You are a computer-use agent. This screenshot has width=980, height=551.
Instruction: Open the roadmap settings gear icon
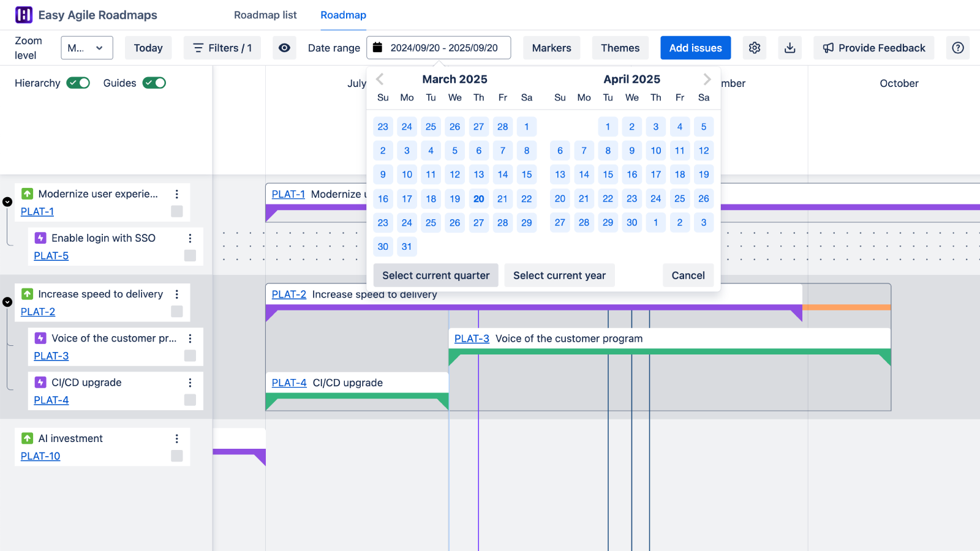tap(754, 48)
